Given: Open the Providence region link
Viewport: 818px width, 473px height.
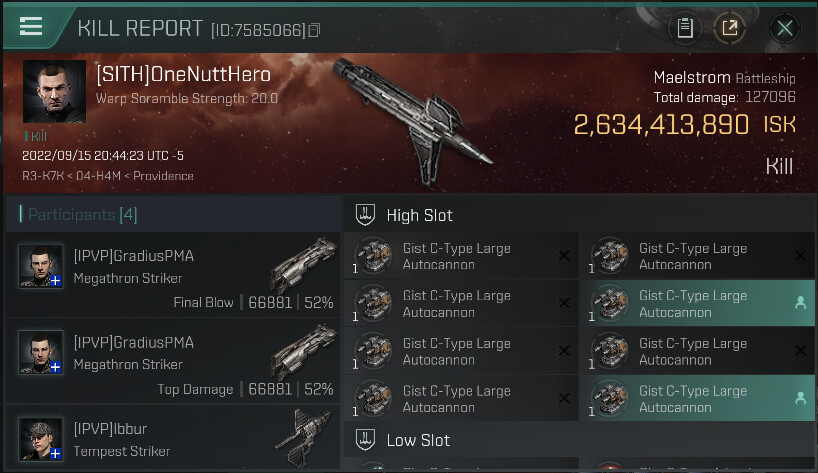Looking at the screenshot, I should coord(163,176).
